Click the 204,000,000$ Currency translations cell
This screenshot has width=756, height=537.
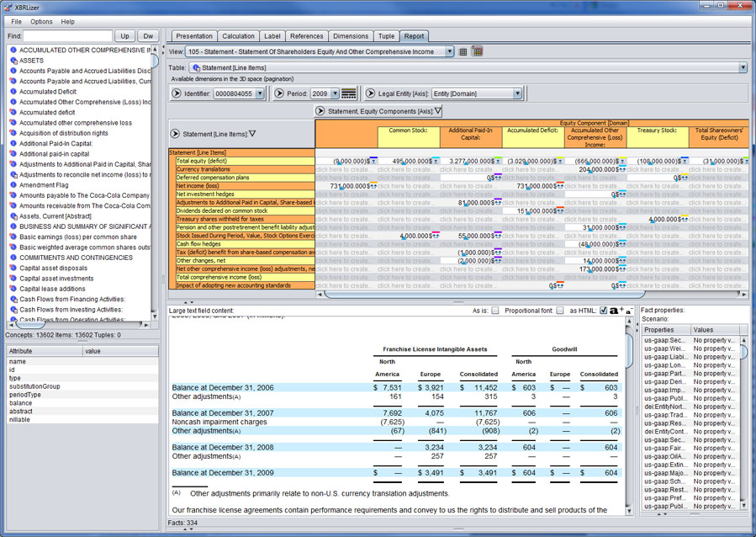[595, 169]
